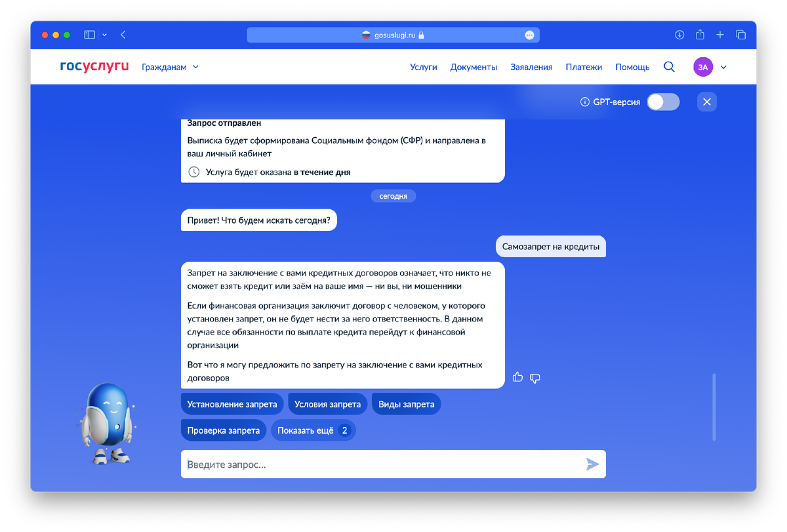
Task: Open the Платежи menu item
Action: click(584, 66)
